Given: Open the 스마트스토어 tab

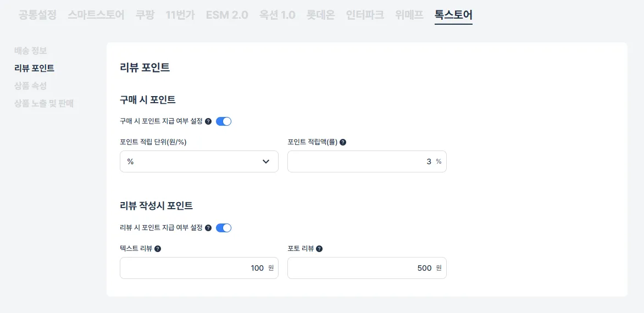Looking at the screenshot, I should [x=96, y=15].
